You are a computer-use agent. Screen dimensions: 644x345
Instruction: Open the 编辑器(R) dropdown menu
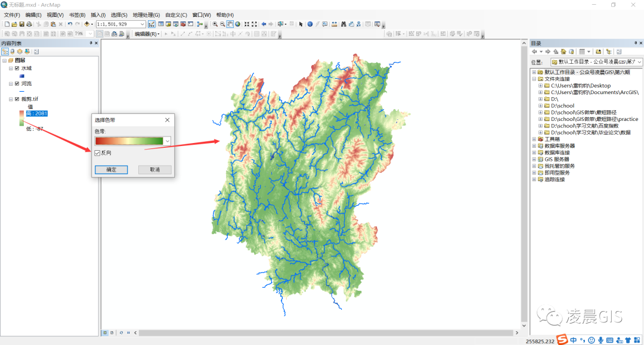(x=147, y=34)
